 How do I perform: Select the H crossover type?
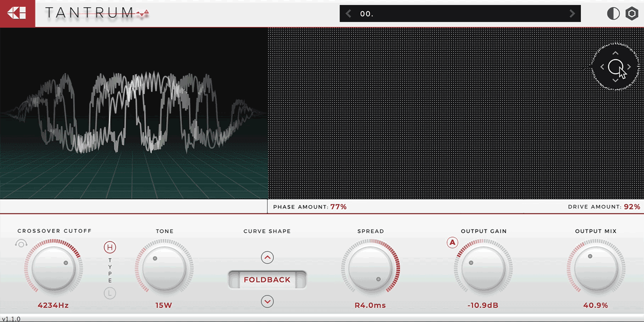click(x=110, y=248)
